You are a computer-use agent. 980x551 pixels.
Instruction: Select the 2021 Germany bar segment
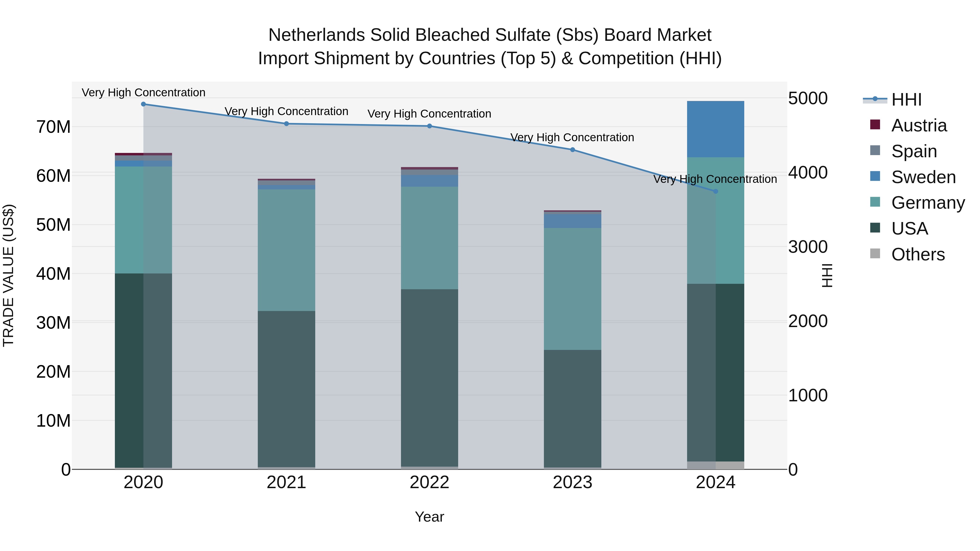point(286,250)
